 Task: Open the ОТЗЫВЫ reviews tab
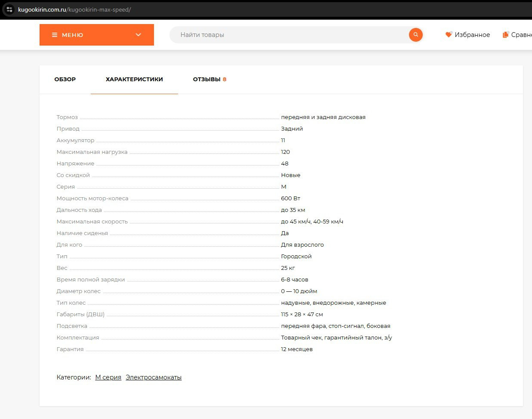(206, 80)
